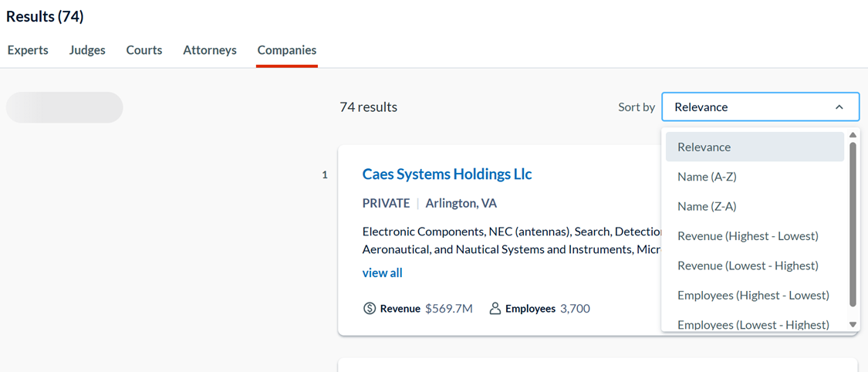The height and width of the screenshot is (372, 868).
Task: Select the Attorneys tab
Action: tap(210, 50)
